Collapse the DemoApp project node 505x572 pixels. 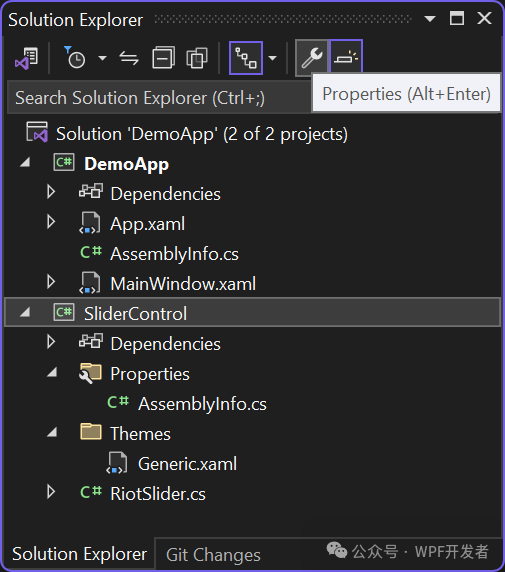click(25, 162)
